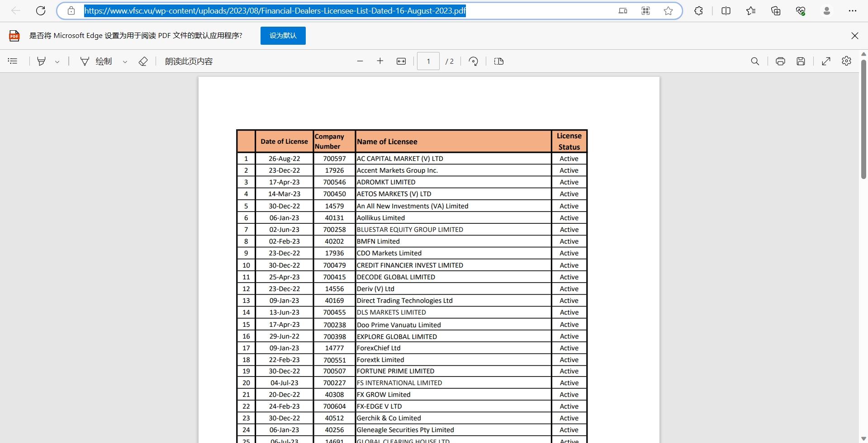
Task: Click 'FX-EDGE V LTD' licensee name
Action: [379, 406]
